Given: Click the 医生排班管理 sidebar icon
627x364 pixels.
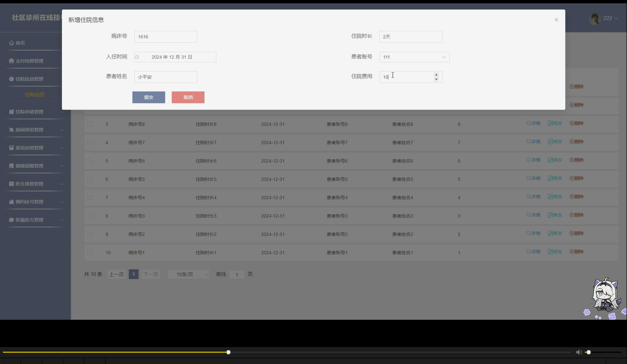Looking at the screenshot, I should coord(12,184).
